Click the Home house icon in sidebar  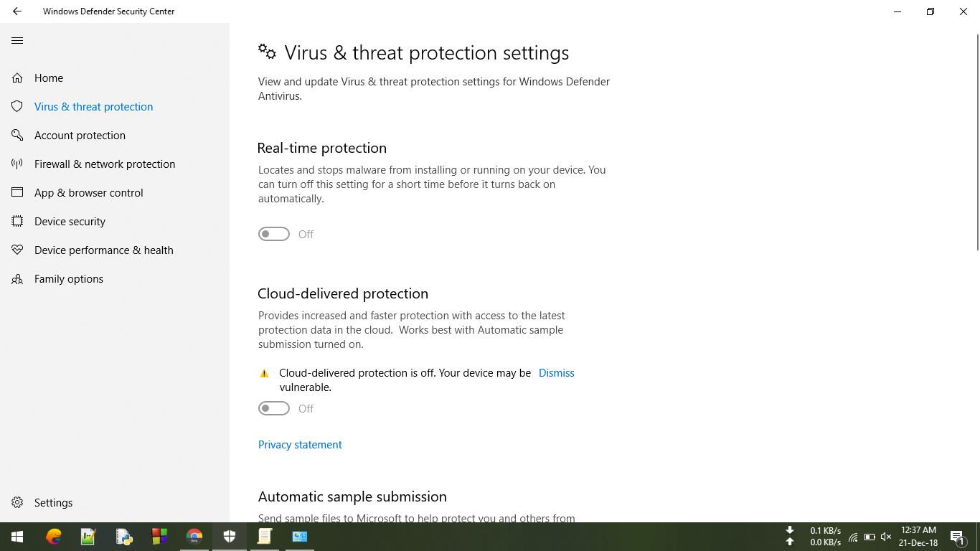(x=17, y=77)
